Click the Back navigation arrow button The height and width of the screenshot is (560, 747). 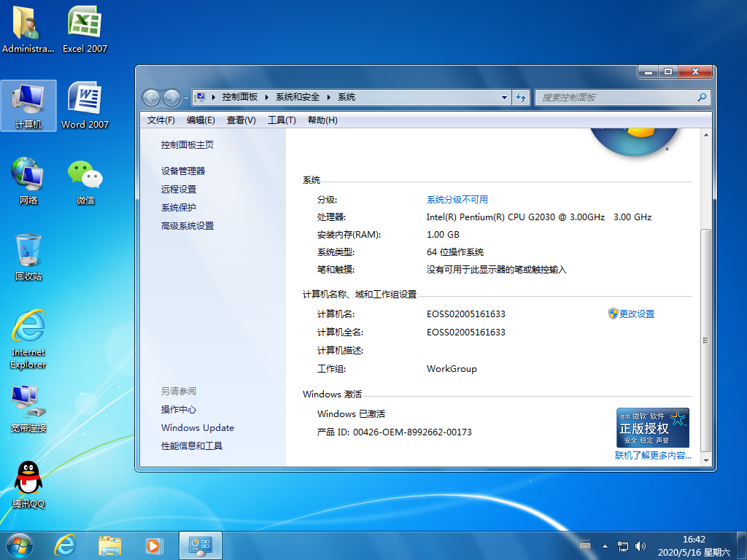click(x=152, y=98)
